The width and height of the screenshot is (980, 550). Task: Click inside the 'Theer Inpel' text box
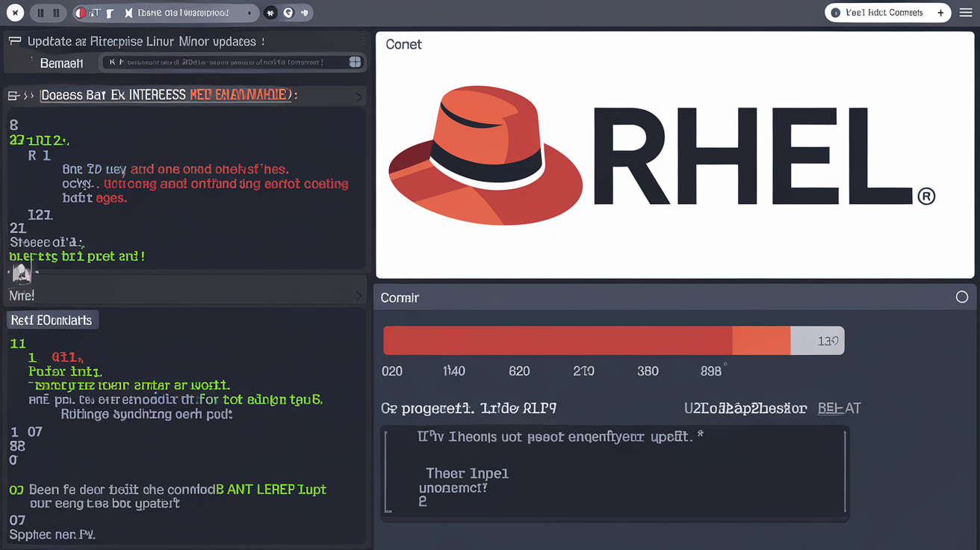coord(615,473)
